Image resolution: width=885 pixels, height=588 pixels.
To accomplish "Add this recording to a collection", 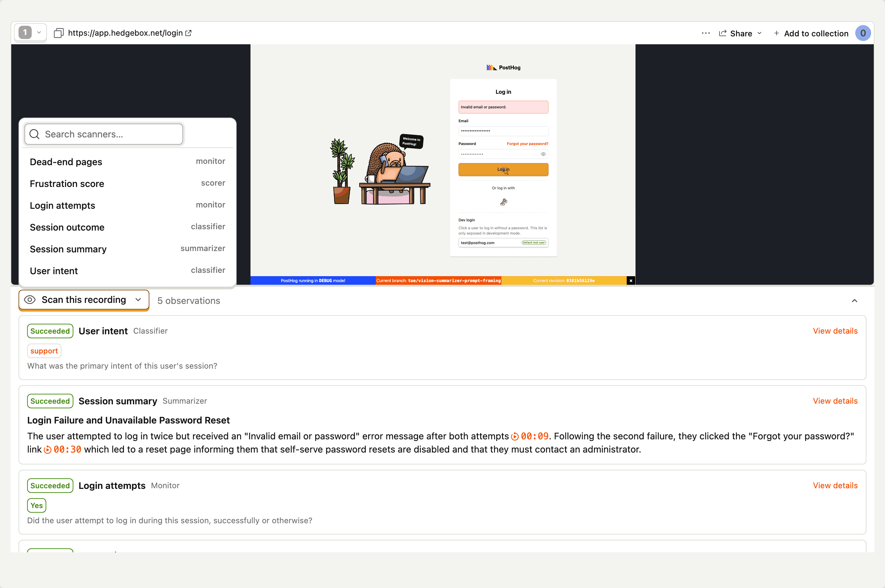I will 811,33.
